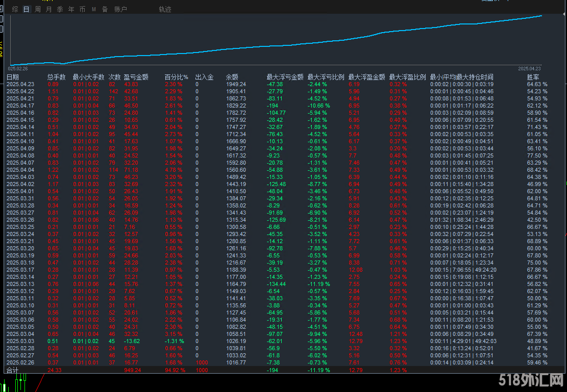The image size is (567, 392).
Task: Open the 轨迹 track tab
Action: tap(165, 9)
